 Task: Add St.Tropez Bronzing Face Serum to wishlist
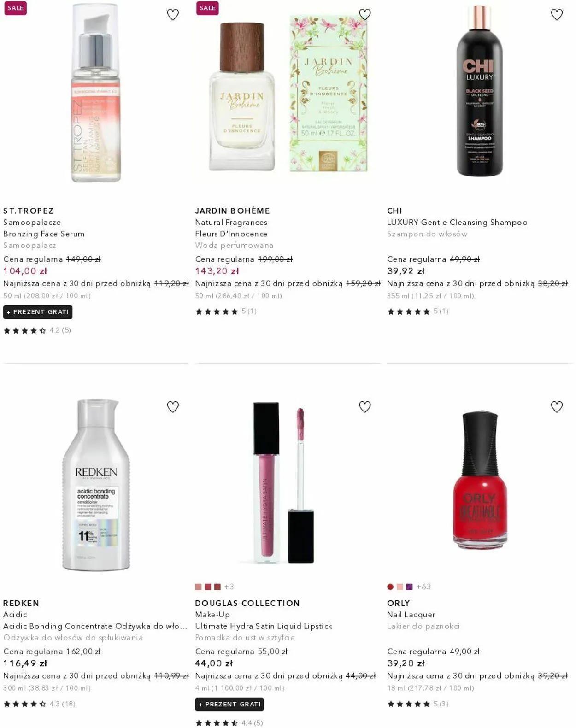click(x=173, y=14)
